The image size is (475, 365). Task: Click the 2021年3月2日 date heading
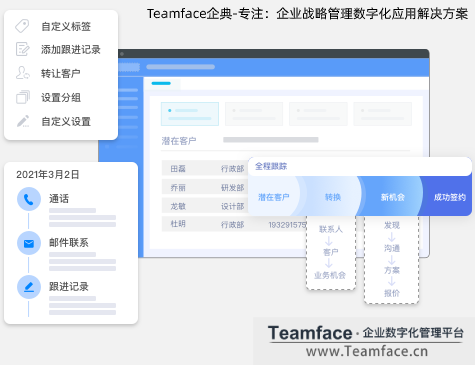pos(48,174)
